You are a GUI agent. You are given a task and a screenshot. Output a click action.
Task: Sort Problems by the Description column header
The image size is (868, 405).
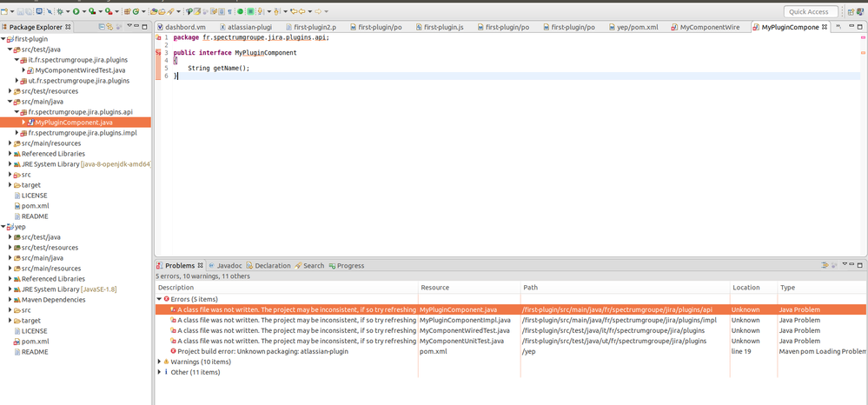point(286,288)
